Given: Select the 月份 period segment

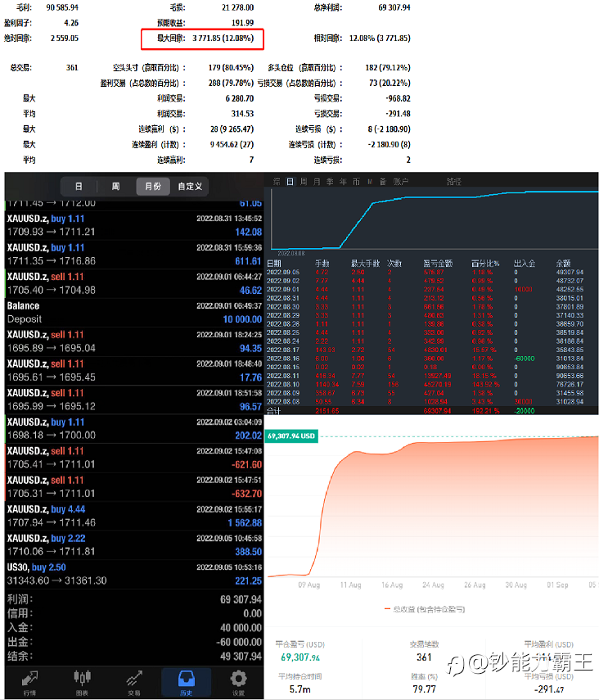Looking at the screenshot, I should (x=153, y=186).
